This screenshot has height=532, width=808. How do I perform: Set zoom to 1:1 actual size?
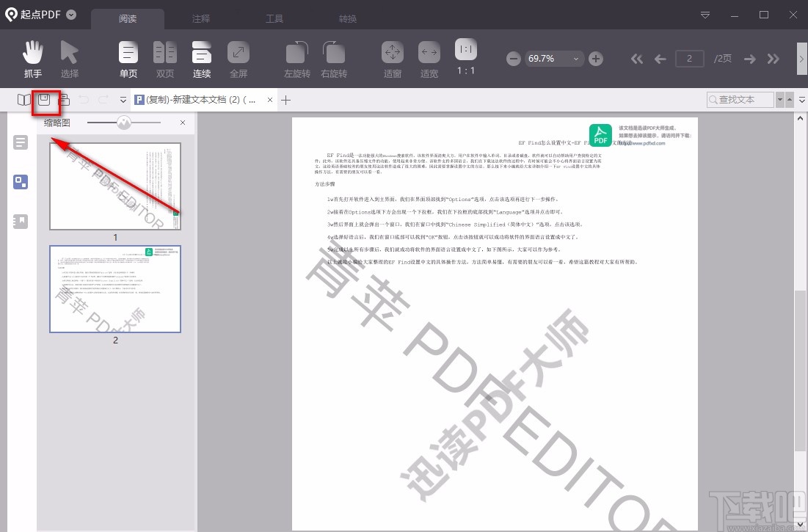click(465, 59)
